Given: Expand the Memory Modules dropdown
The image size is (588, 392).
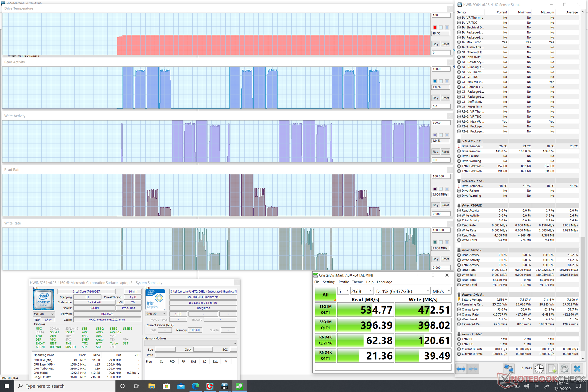Looking at the screenshot, I should click(x=191, y=343).
